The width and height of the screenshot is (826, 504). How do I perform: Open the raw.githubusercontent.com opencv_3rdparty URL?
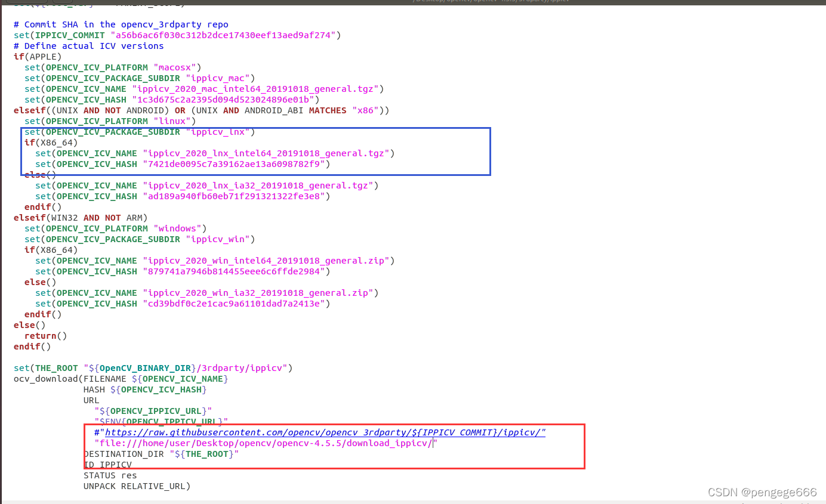point(325,432)
